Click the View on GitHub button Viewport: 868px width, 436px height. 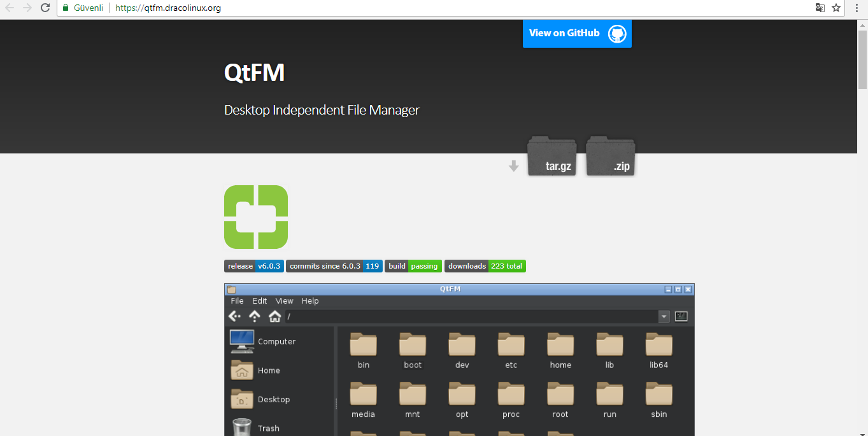pos(577,33)
